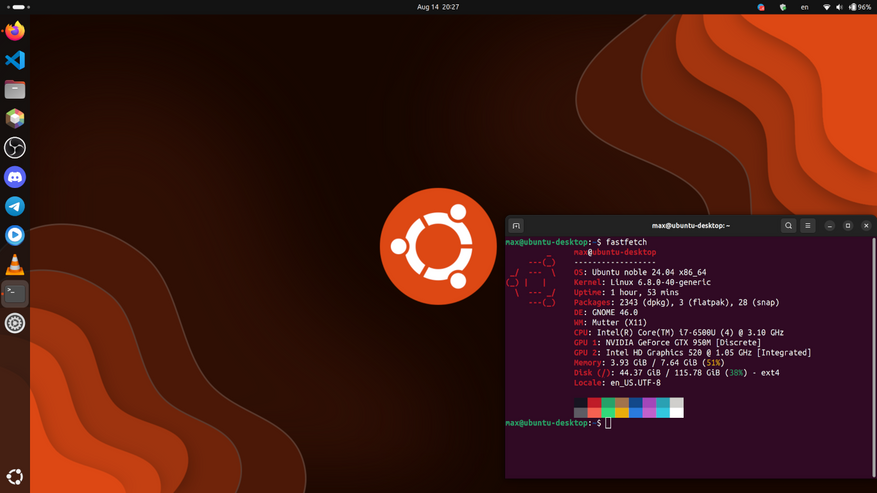Launch Firefox from the dock
The image size is (877, 493).
tap(15, 32)
